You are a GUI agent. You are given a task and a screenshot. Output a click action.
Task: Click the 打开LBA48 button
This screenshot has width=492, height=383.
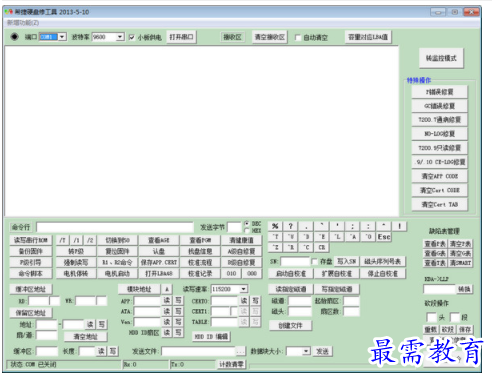(159, 273)
